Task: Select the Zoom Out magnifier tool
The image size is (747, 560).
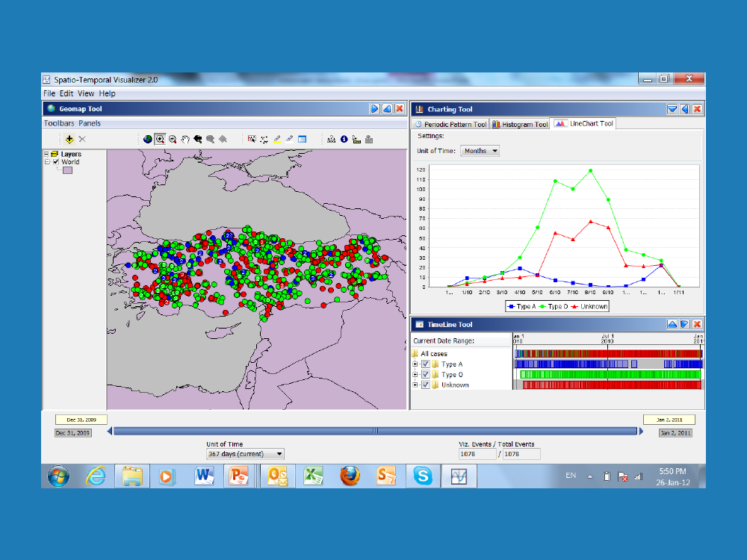Action: [173, 139]
